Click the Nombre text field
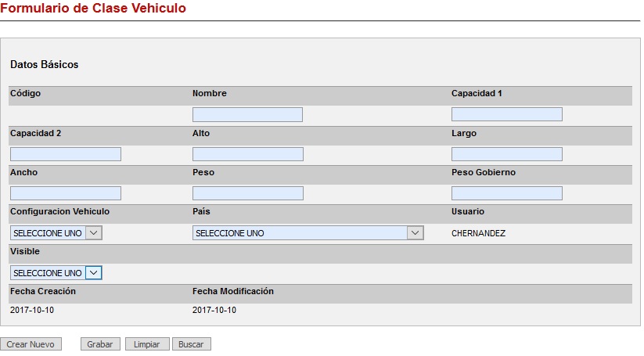Viewport: 644px width, 356px height. 247,115
